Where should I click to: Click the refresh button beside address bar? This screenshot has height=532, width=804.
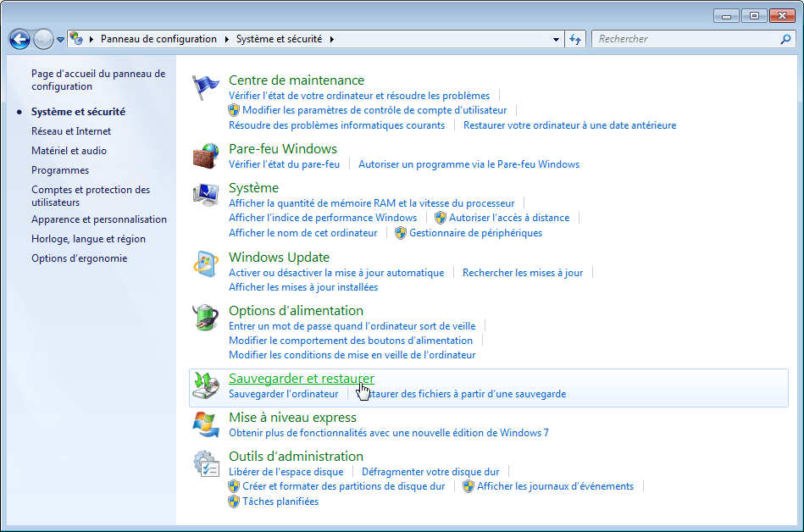click(x=575, y=39)
